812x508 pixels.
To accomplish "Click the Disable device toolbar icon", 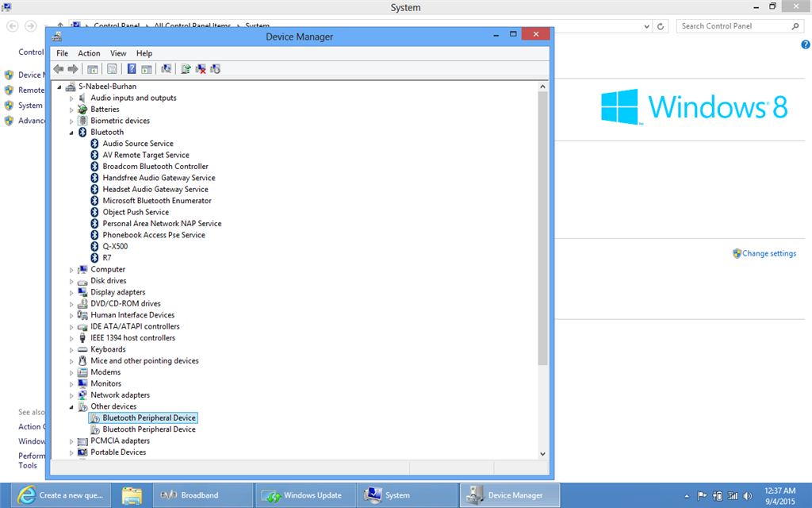I will tap(216, 69).
